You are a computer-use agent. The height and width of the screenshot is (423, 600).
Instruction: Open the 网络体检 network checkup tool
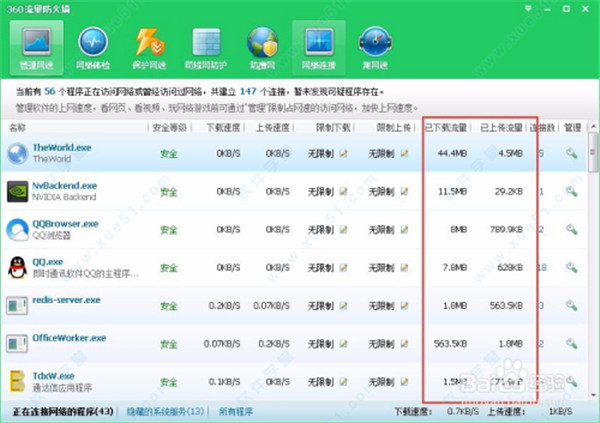coord(93,48)
